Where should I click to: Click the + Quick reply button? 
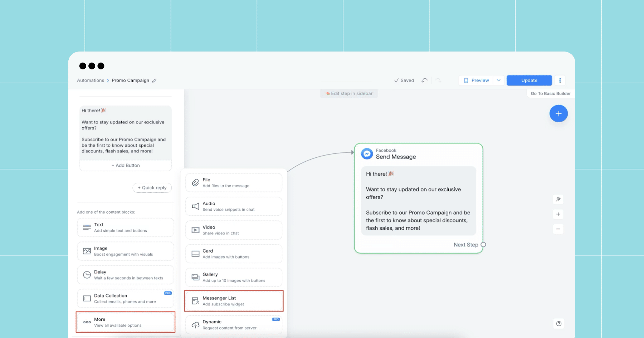[152, 188]
